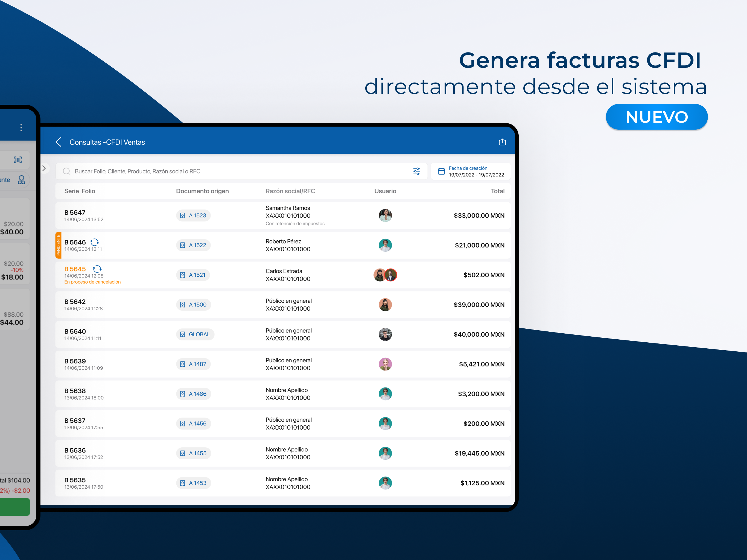This screenshot has width=747, height=560.
Task: Click the Consultas -CFDI Ventas title
Action: tap(107, 142)
